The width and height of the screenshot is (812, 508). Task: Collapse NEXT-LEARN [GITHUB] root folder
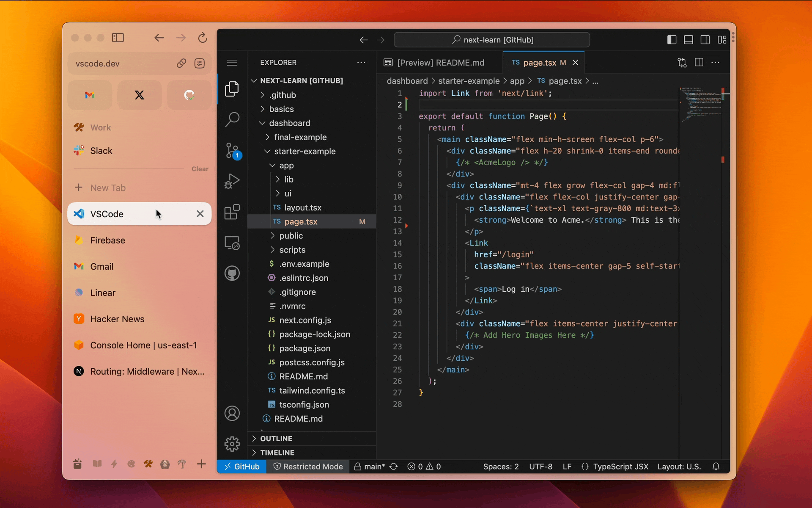(x=312, y=80)
